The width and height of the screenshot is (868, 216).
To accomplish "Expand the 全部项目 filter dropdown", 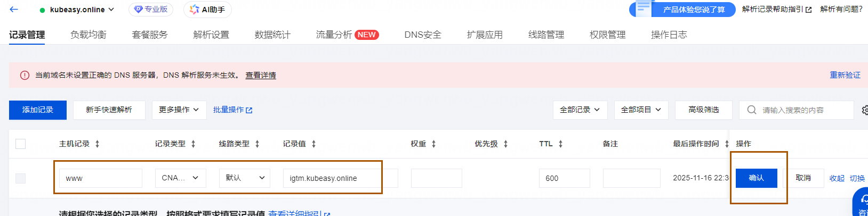I will tap(641, 110).
